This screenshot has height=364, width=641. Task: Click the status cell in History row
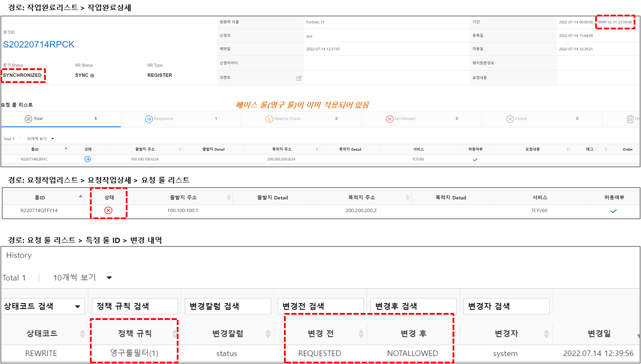tap(226, 354)
